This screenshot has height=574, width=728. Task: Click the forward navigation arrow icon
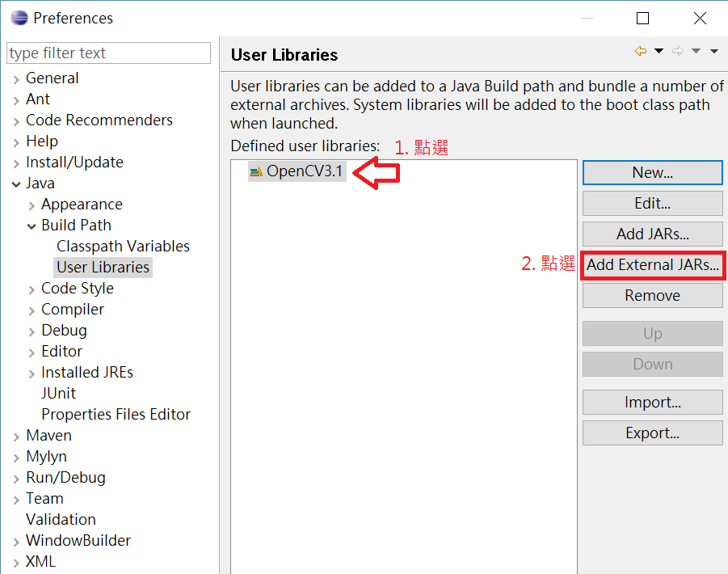[x=678, y=51]
